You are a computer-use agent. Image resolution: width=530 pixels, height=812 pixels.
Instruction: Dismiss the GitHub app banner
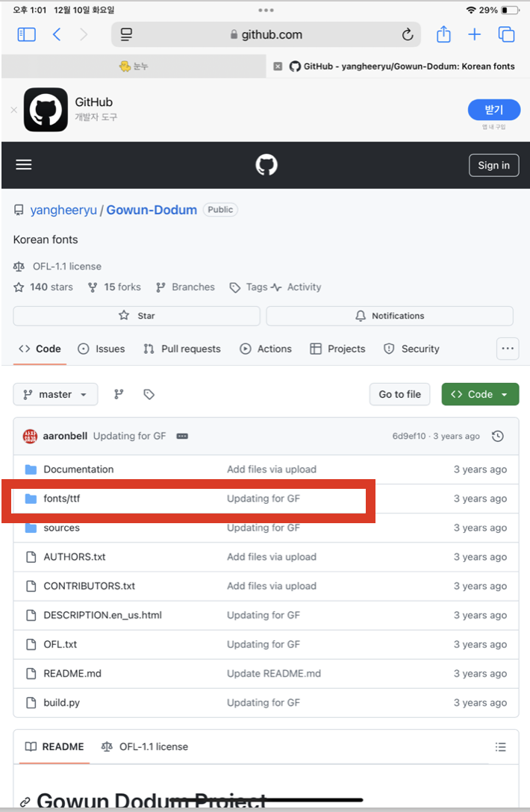(14, 110)
